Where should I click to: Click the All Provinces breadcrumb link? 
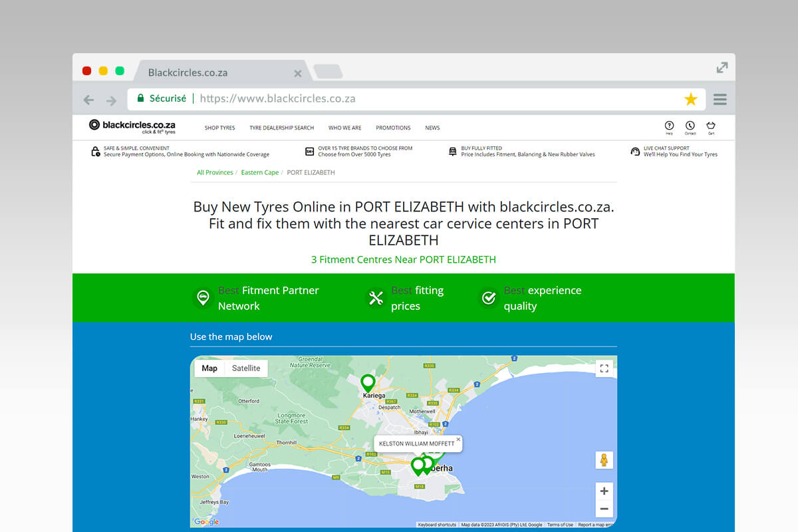coord(215,172)
